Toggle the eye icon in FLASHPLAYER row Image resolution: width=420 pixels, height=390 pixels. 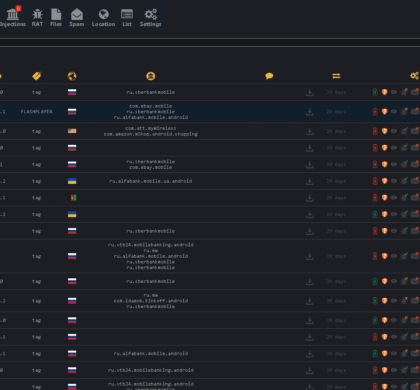pyautogui.click(x=394, y=111)
